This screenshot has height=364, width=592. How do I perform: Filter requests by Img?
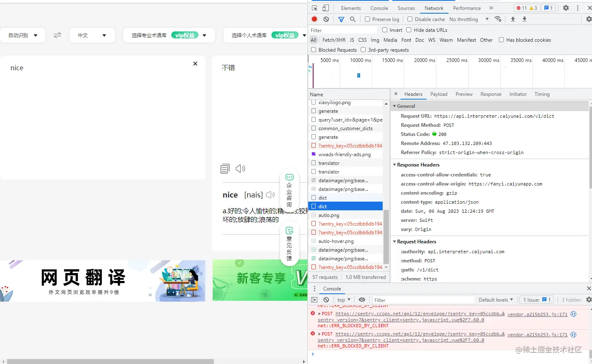[x=375, y=40]
